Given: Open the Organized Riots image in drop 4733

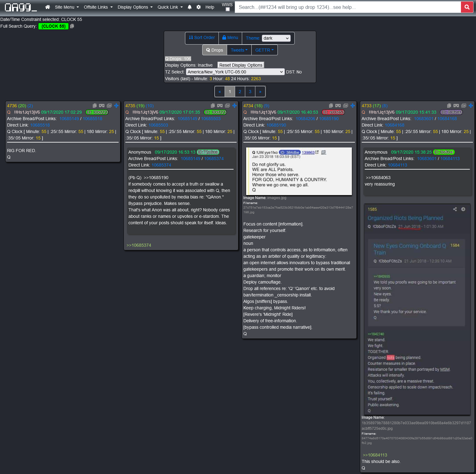Looking at the screenshot, I should [417, 309].
